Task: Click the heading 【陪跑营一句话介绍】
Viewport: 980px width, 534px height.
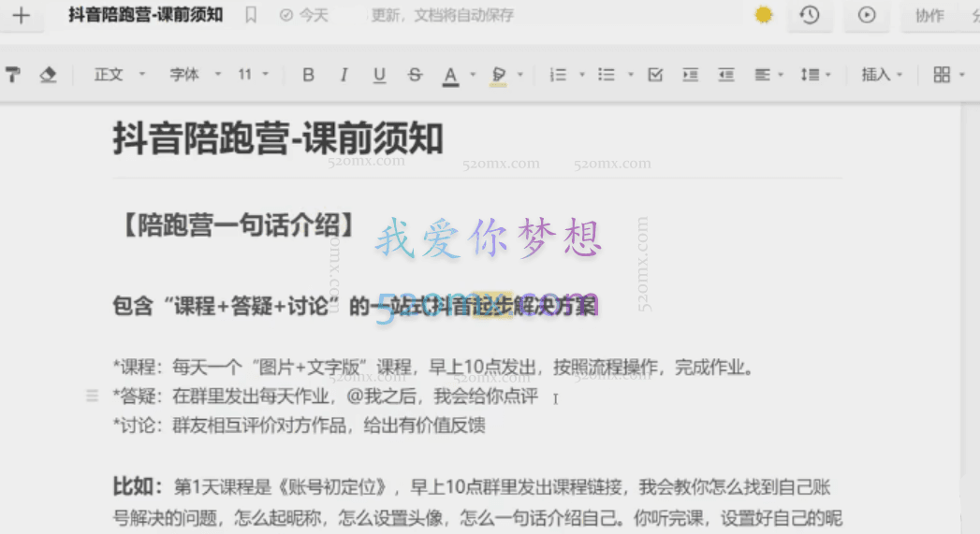Action: pyautogui.click(x=238, y=225)
